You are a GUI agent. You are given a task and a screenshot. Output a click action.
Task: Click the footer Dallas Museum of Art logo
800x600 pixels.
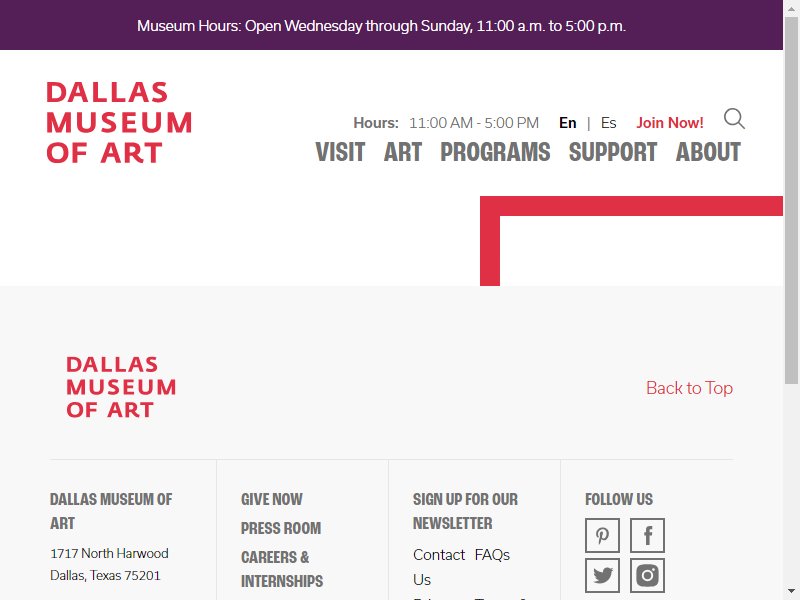pos(121,387)
